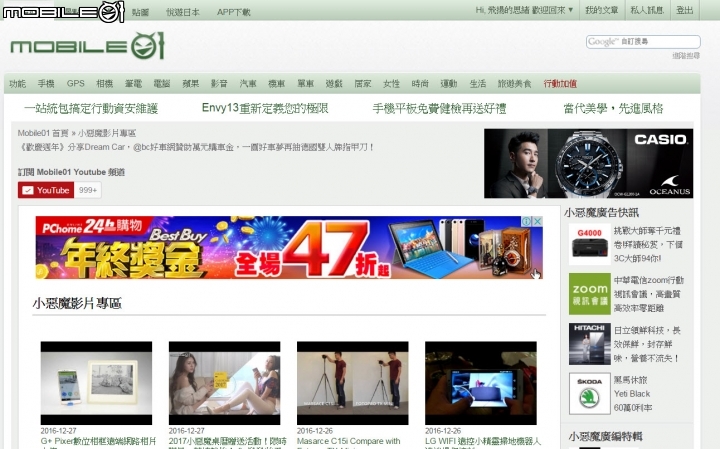720x449 pixels.
Task: Open the 生活 navigation menu
Action: 478,84
